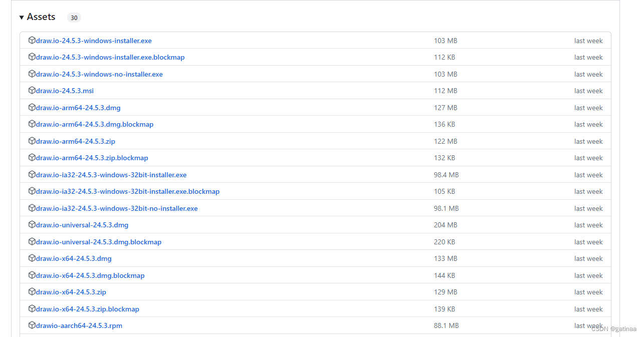The image size is (644, 337).
Task: Select the 139 KB size value
Action: (445, 309)
